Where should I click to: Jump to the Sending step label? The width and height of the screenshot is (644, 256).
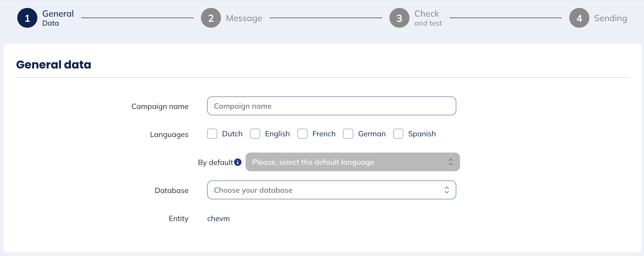[x=610, y=18]
